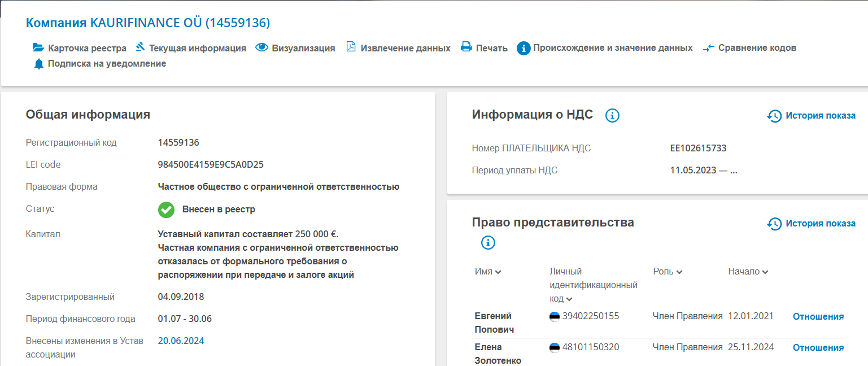
Task: Sort table by Начало column chevron
Action: point(765,272)
